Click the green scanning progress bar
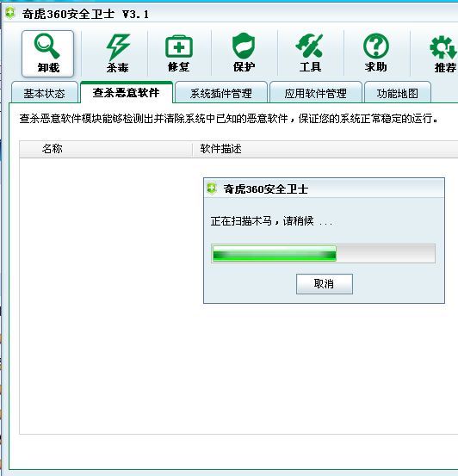458x476 pixels. point(324,253)
